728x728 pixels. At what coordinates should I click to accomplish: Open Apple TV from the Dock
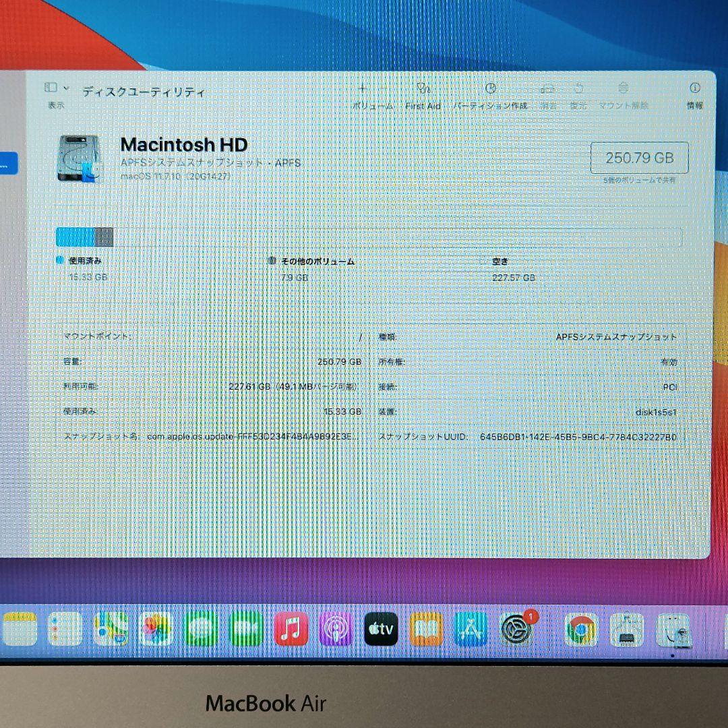[381, 629]
